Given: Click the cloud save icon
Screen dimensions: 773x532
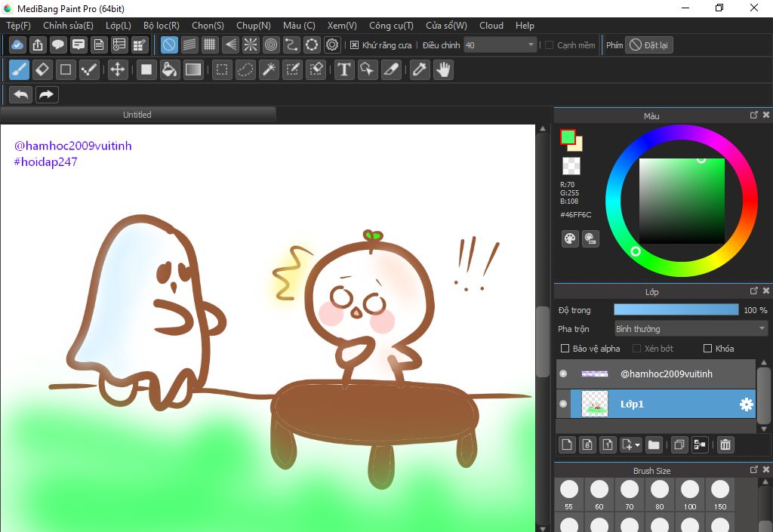Looking at the screenshot, I should pos(17,45).
